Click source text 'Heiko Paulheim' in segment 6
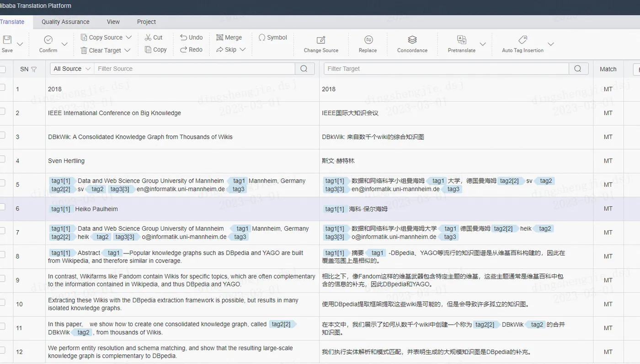The height and width of the screenshot is (364, 640). point(96,209)
